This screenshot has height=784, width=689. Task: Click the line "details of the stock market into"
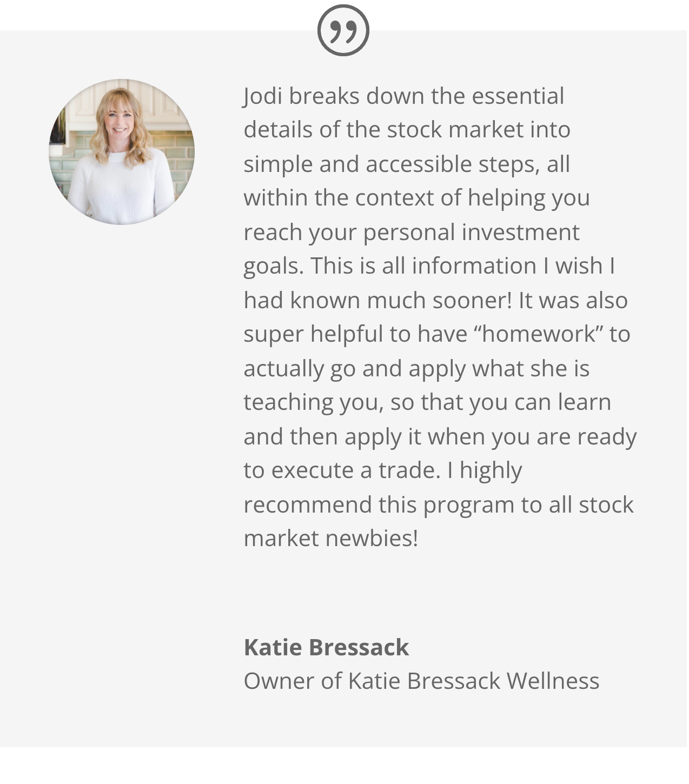click(407, 130)
